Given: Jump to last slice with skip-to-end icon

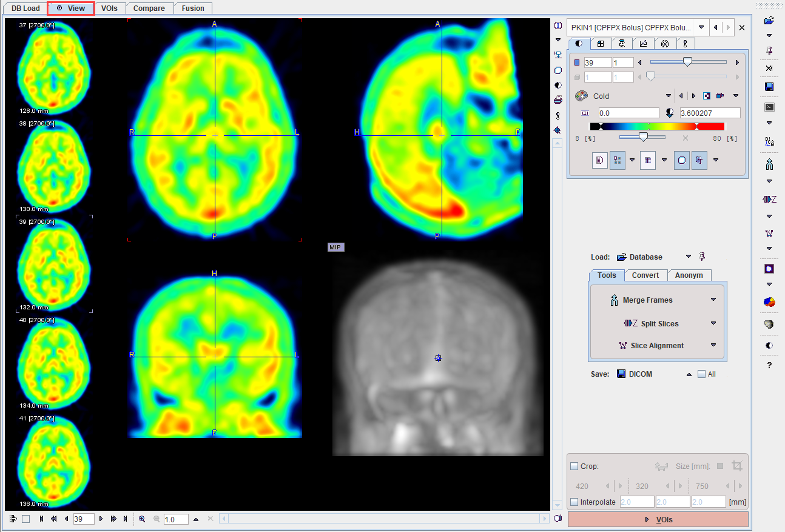Looking at the screenshot, I should [126, 519].
